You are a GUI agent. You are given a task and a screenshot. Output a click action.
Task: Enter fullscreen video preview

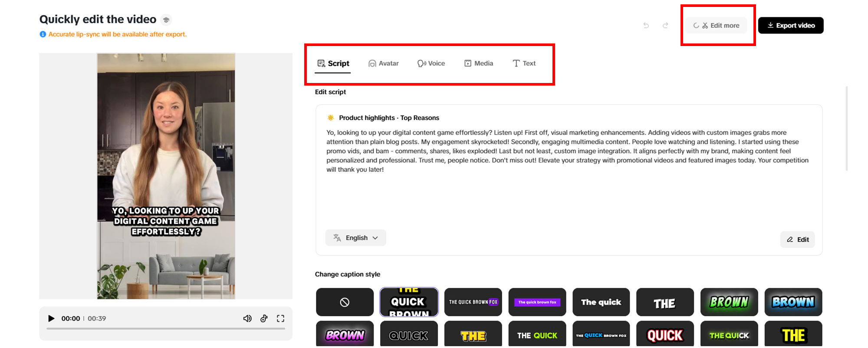281,318
